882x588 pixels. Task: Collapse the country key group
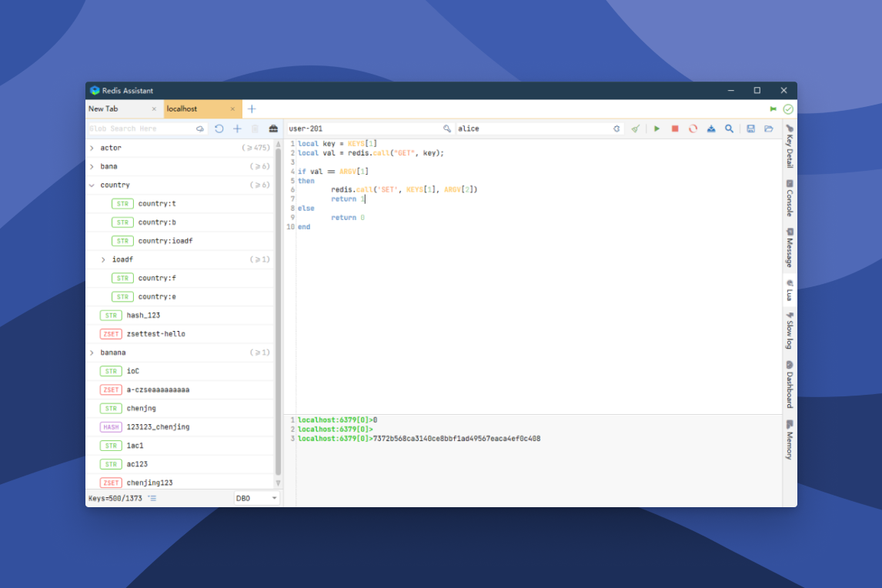(92, 185)
